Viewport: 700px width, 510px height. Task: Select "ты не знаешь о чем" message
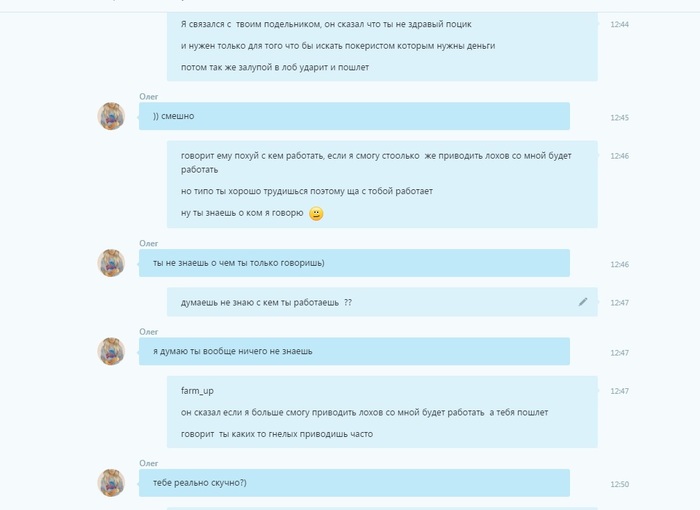pyautogui.click(x=354, y=263)
